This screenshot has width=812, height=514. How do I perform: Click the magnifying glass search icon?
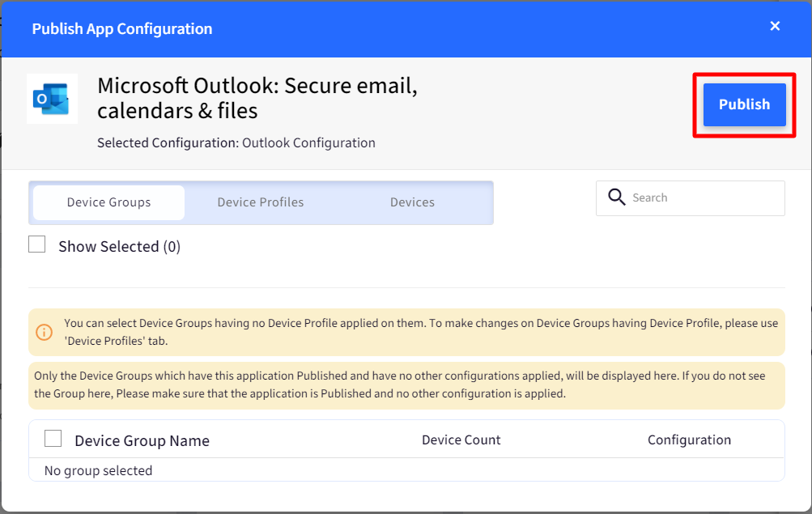(x=616, y=198)
